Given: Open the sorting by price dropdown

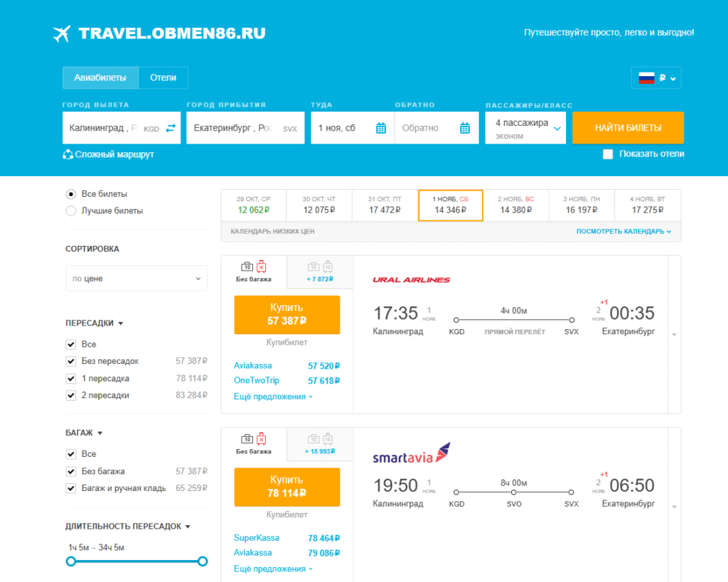Looking at the screenshot, I should [x=136, y=279].
